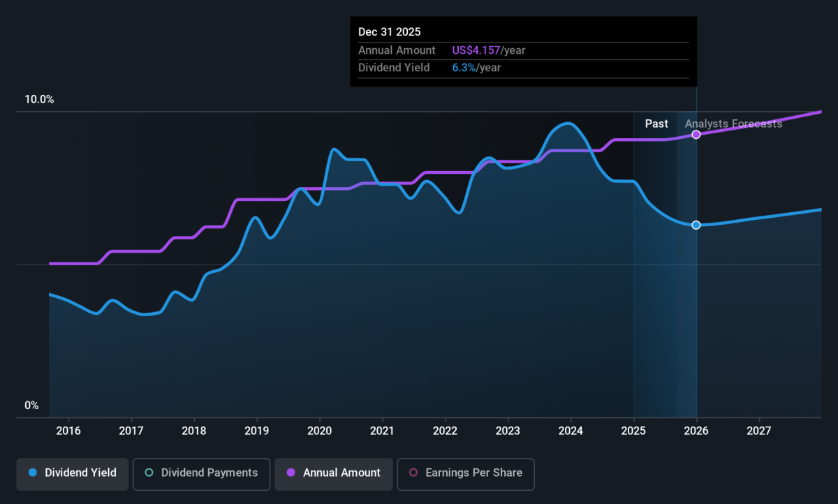Image resolution: width=838 pixels, height=504 pixels.
Task: Toggle the Dividend Yield legend button
Action: click(x=73, y=473)
